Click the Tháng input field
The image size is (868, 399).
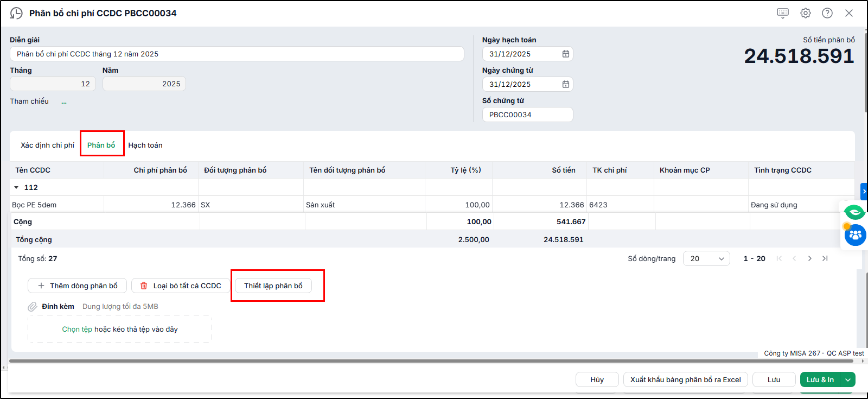click(x=53, y=84)
